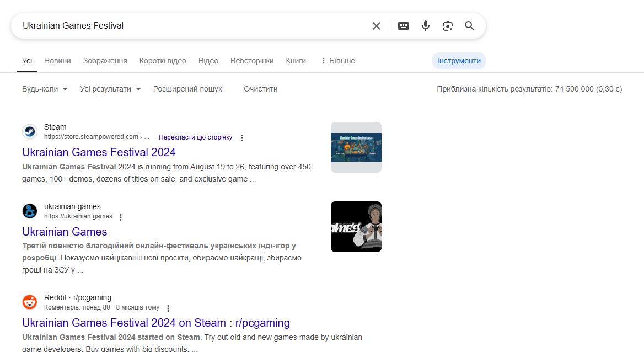
Task: Switch to the Зображення tab
Action: click(105, 61)
